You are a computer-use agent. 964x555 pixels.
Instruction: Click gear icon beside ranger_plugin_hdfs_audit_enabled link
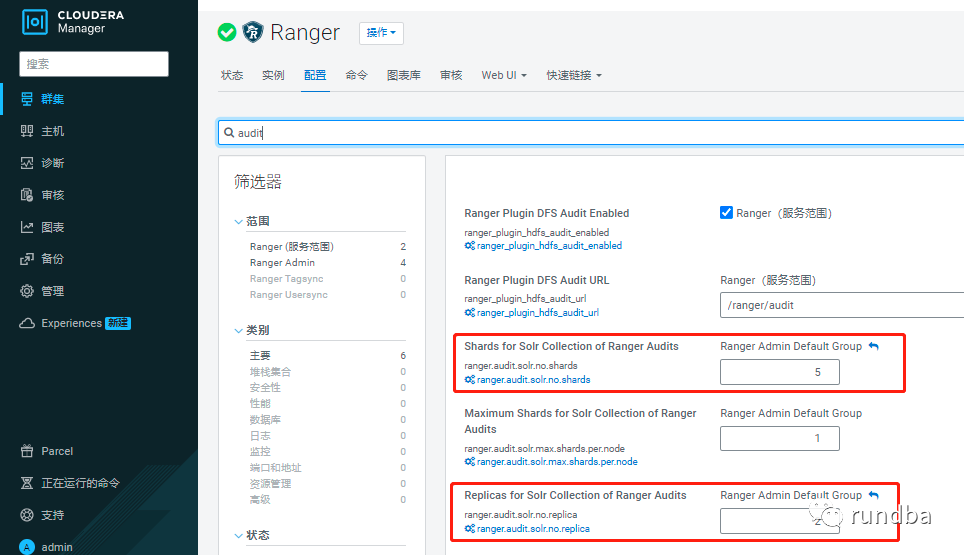pos(470,246)
